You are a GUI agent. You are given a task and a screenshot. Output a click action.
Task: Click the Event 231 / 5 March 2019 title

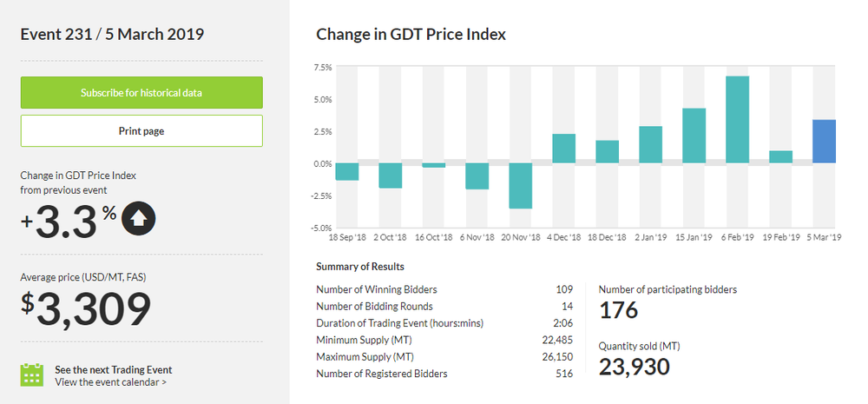tap(112, 35)
